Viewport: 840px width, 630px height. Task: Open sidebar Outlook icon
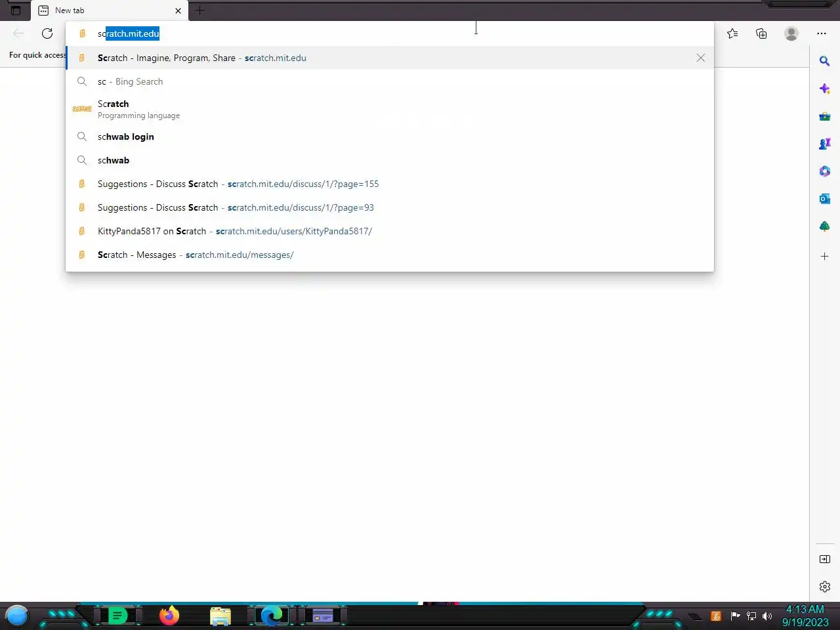(x=825, y=199)
